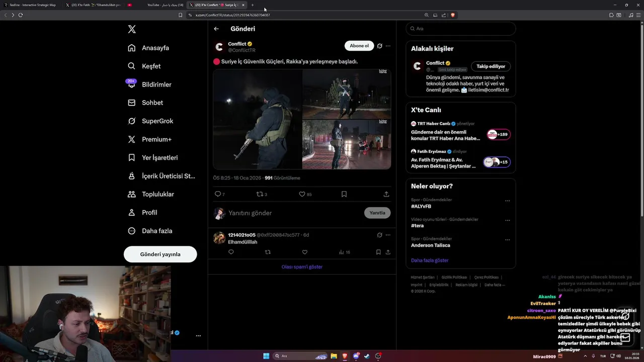
Task: Switch to YouTube tab
Action: [156, 5]
